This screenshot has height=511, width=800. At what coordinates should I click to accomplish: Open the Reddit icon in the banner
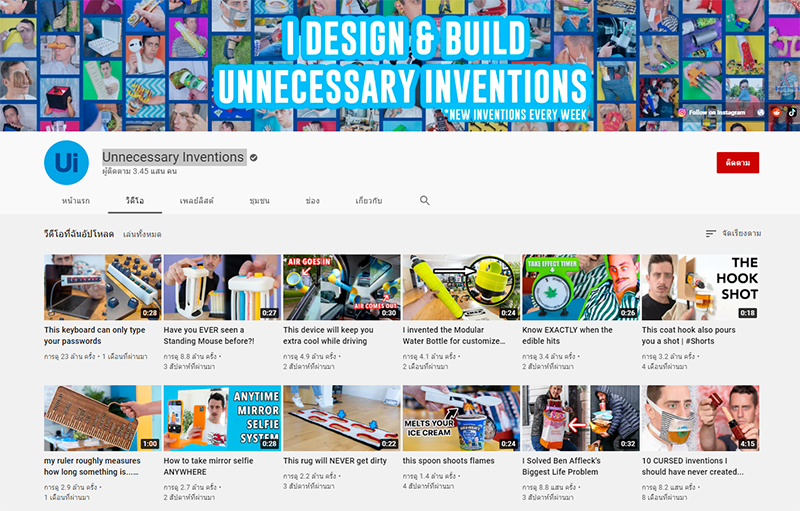click(777, 112)
